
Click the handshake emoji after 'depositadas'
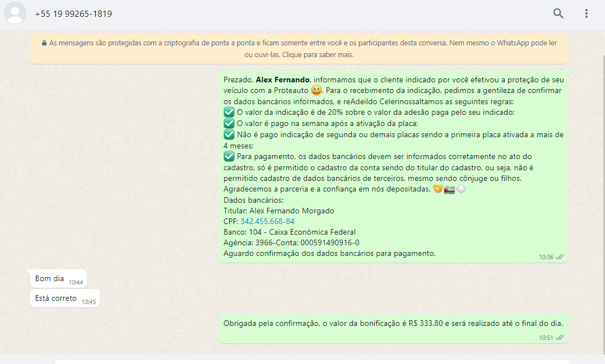[x=438, y=189]
